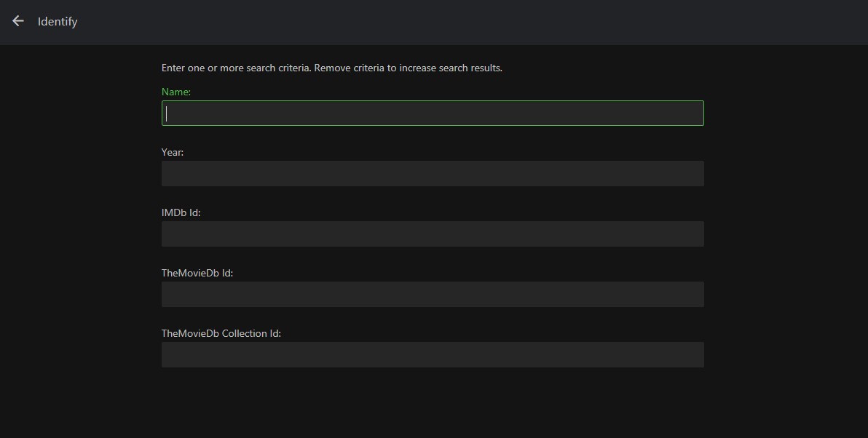
Task: Click the 'Year:' field label
Action: pos(173,153)
